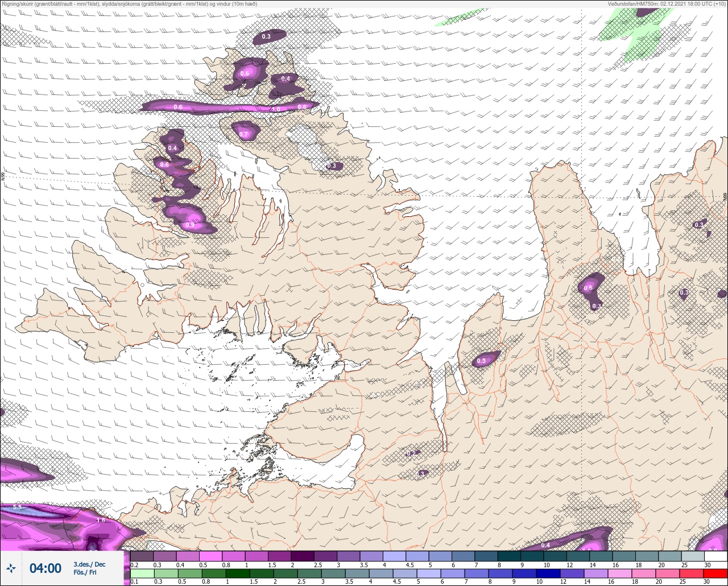Select upper legend 1.5 magenta-purple swatch
This screenshot has width=728, height=586.
(280, 556)
